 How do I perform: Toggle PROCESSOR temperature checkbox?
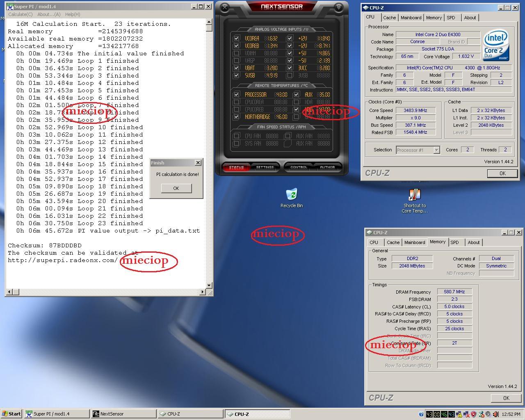236,95
